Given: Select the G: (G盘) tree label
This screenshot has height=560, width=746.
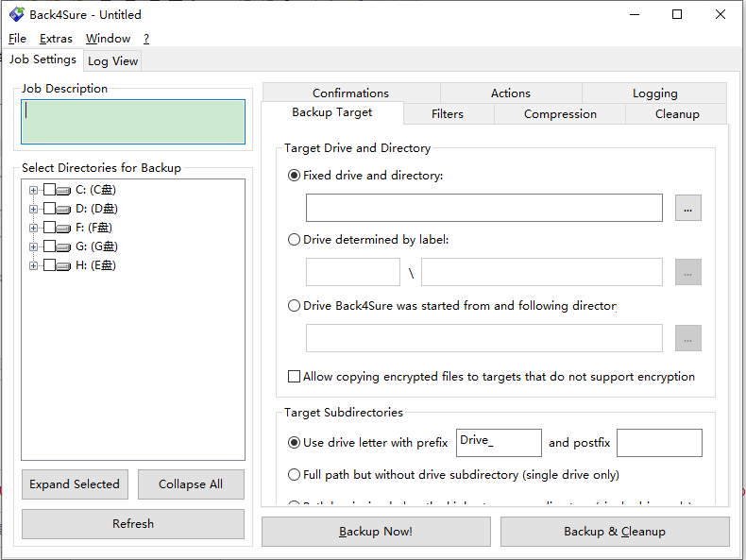Looking at the screenshot, I should click(96, 246).
